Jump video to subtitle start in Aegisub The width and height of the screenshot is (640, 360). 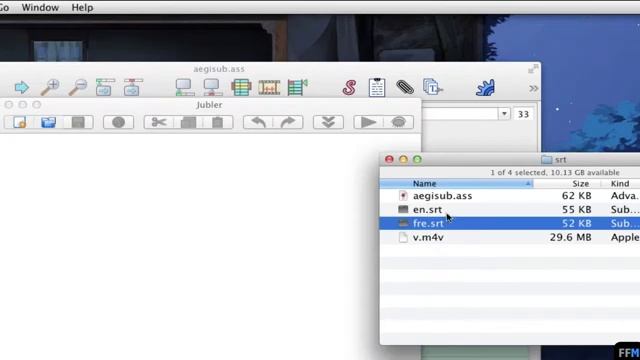point(184,87)
